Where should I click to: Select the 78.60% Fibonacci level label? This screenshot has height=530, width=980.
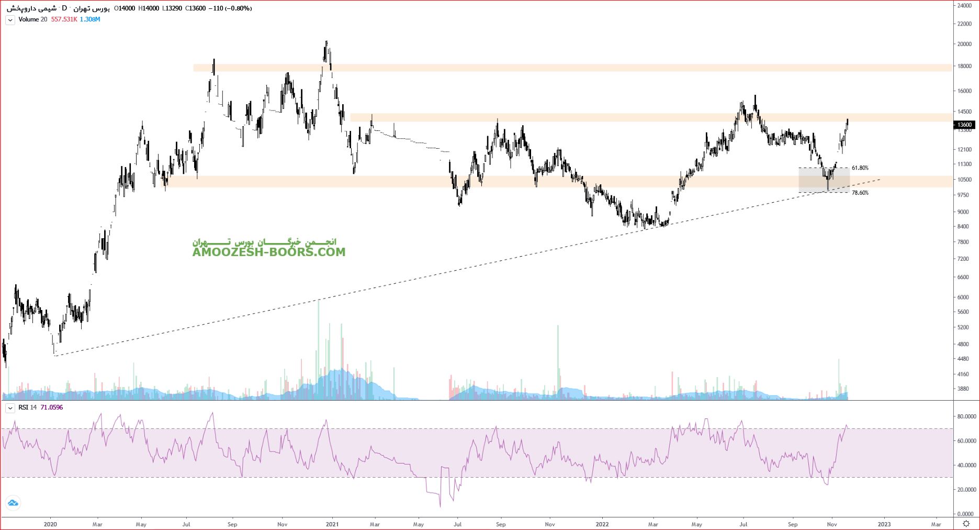(860, 193)
